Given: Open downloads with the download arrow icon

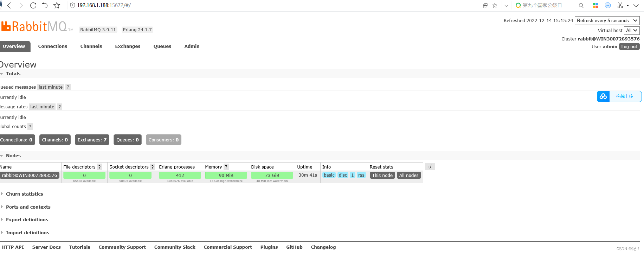Looking at the screenshot, I should [636, 5].
